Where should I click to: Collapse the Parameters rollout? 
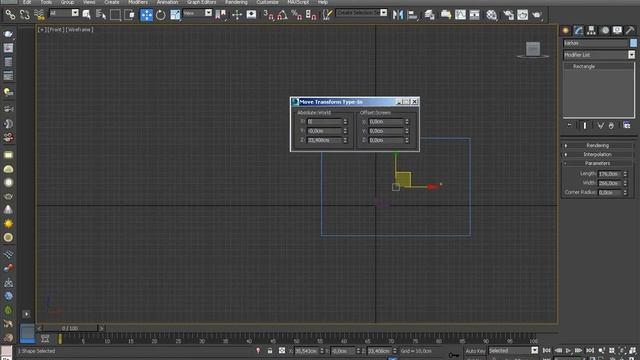pos(598,163)
